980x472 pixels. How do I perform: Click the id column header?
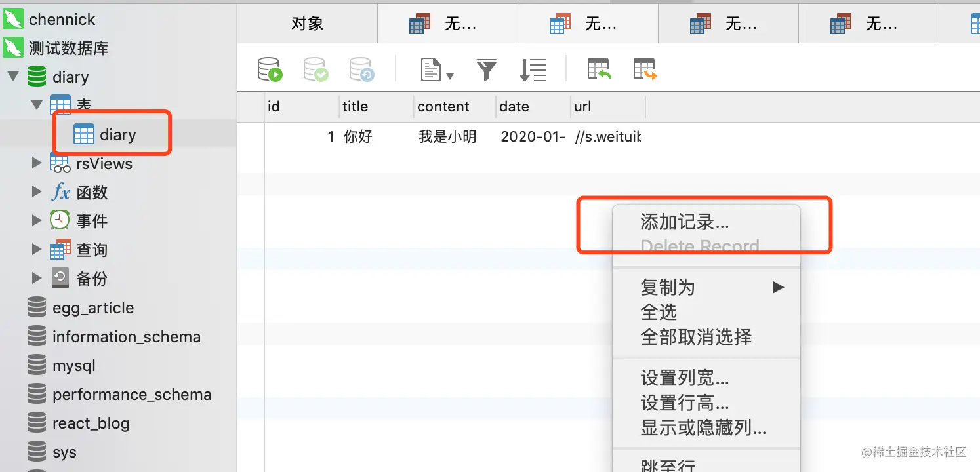point(302,106)
